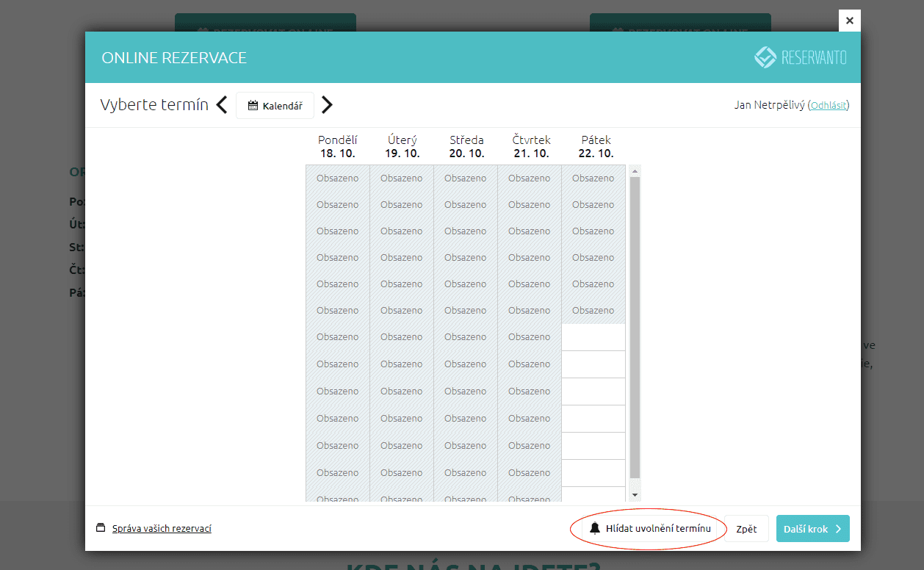Select the first free slot on Pátek
924x570 pixels.
pyautogui.click(x=593, y=337)
